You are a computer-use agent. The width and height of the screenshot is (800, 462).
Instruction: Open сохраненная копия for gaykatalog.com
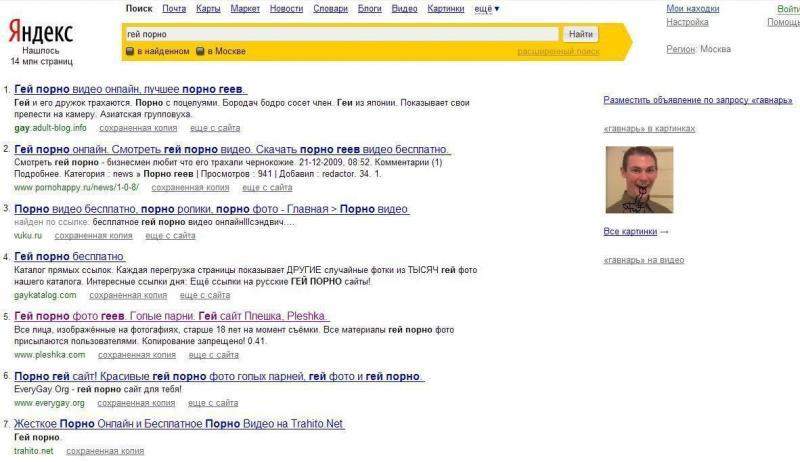click(128, 295)
